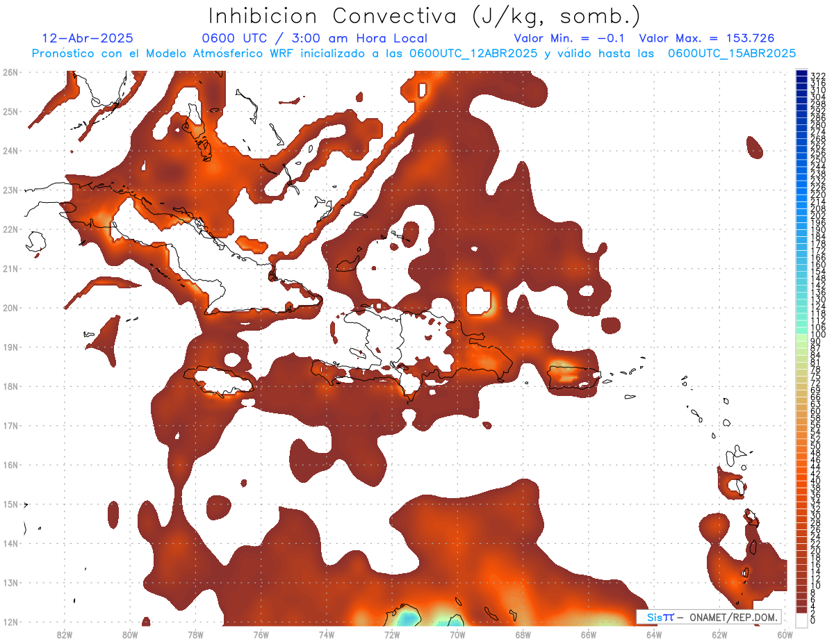This screenshot has width=834, height=644.
Task: Click the 24N latitude label
Action: 11,151
